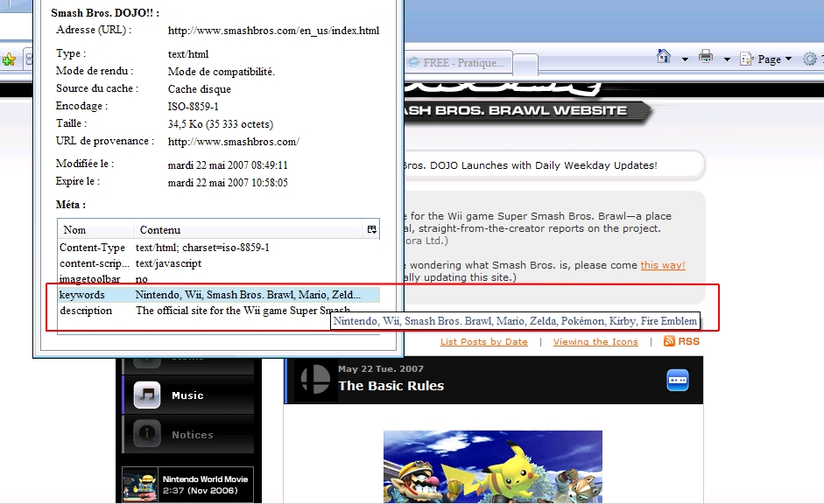Open the Nintendo World Movie thumbnail
The image size is (824, 504).
[x=140, y=485]
